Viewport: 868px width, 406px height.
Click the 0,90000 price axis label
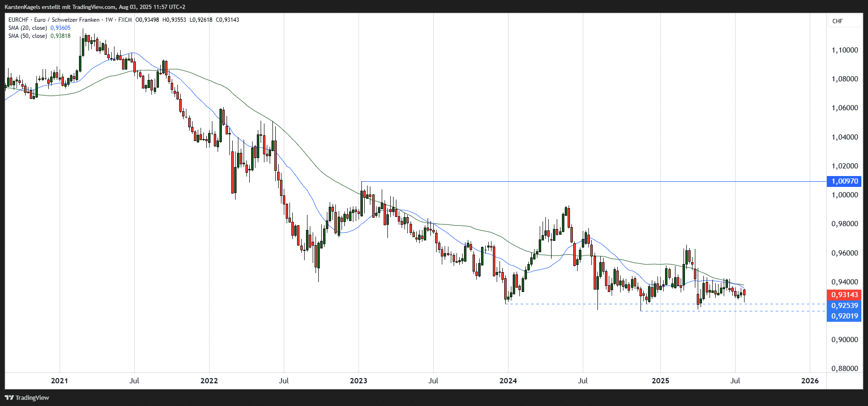tap(845, 340)
